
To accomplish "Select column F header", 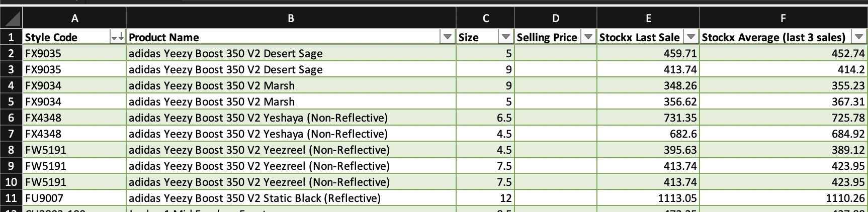I will (x=783, y=19).
